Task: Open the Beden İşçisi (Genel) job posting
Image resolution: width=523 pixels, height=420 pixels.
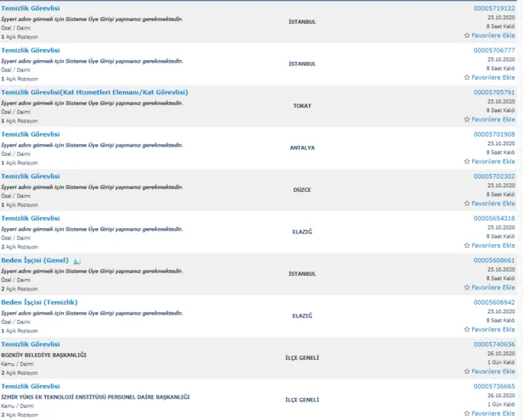Action: point(35,260)
